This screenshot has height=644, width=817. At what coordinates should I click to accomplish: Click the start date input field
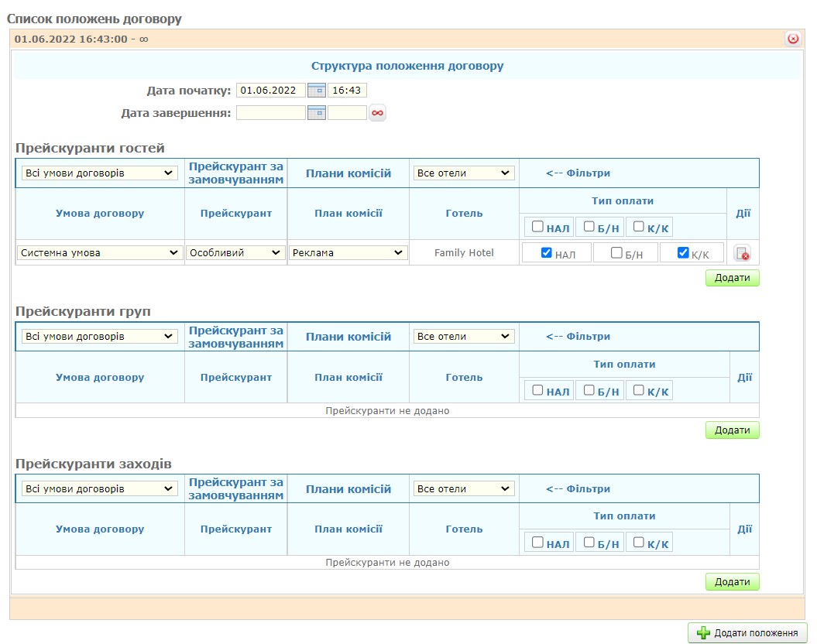pos(270,91)
